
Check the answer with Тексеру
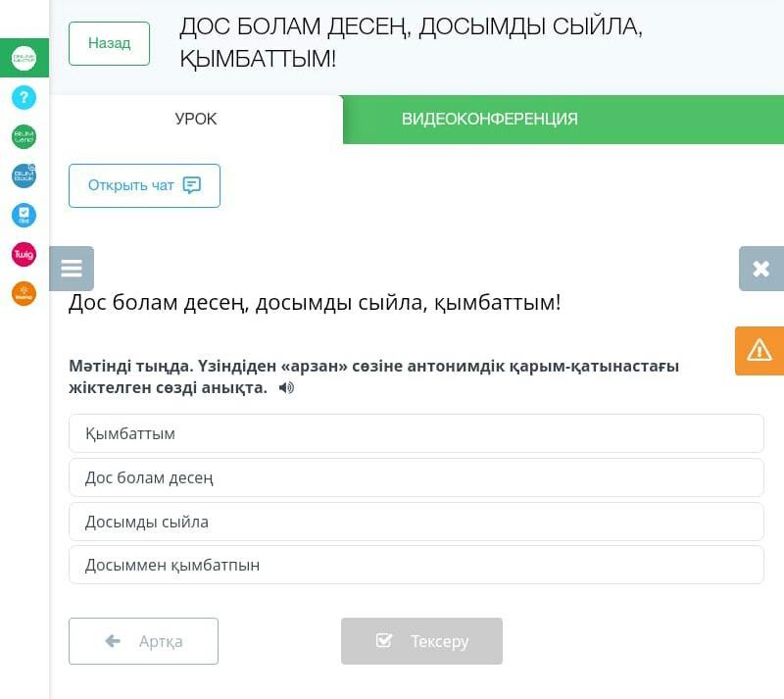[x=421, y=641]
